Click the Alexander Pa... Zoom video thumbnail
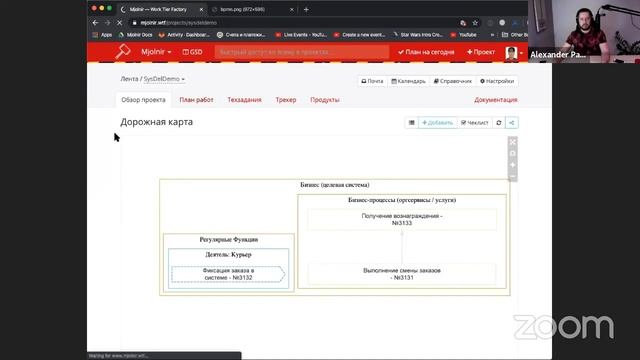Image resolution: width=640 pixels, height=360 pixels. (584, 31)
